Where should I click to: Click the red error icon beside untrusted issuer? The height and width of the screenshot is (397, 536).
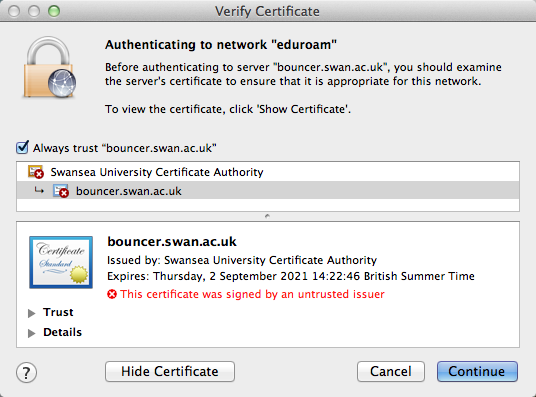(x=112, y=294)
